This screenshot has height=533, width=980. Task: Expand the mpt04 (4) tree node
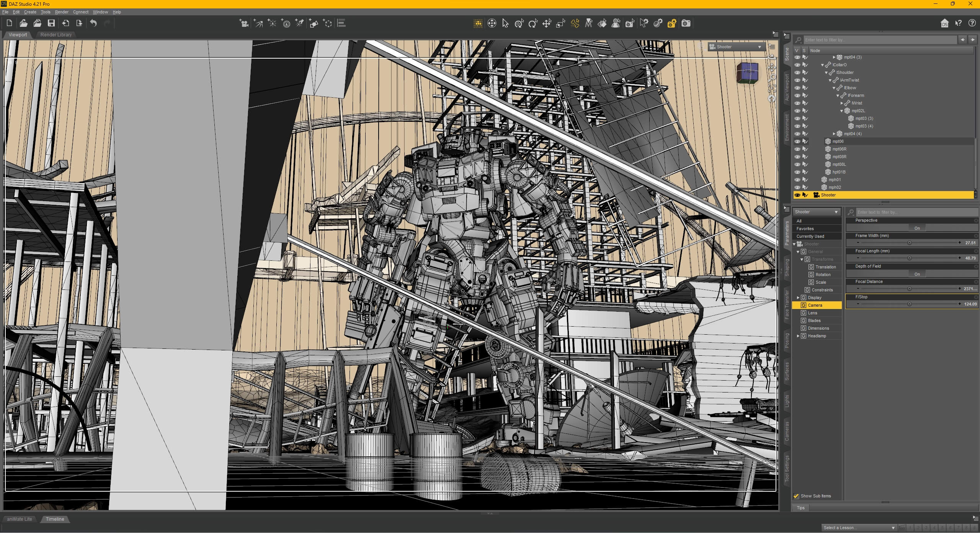click(834, 134)
